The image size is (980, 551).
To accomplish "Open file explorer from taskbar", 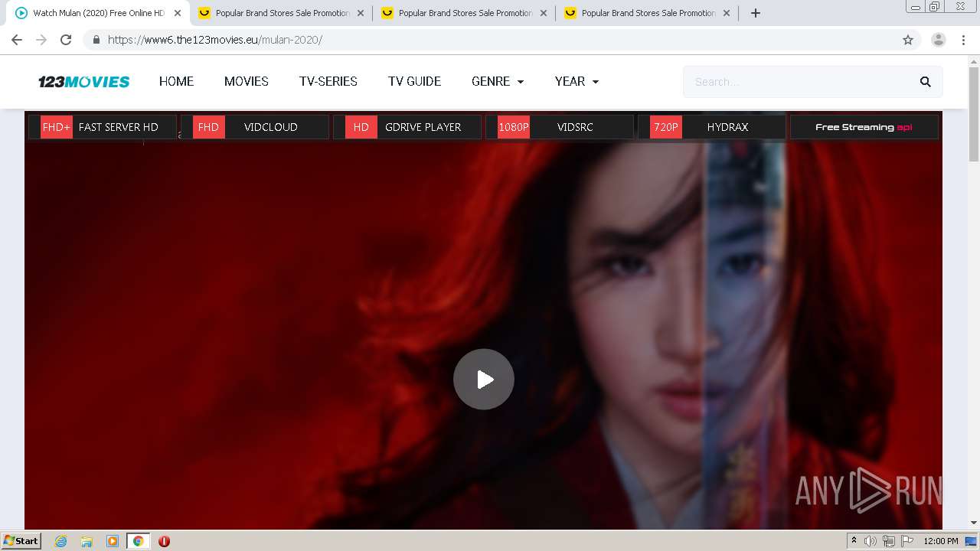I will tap(87, 541).
